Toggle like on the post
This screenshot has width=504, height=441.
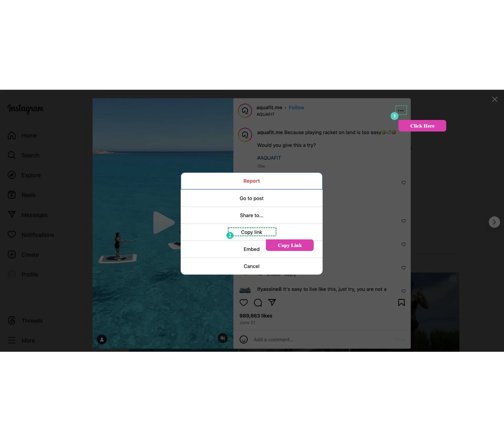[x=244, y=303]
